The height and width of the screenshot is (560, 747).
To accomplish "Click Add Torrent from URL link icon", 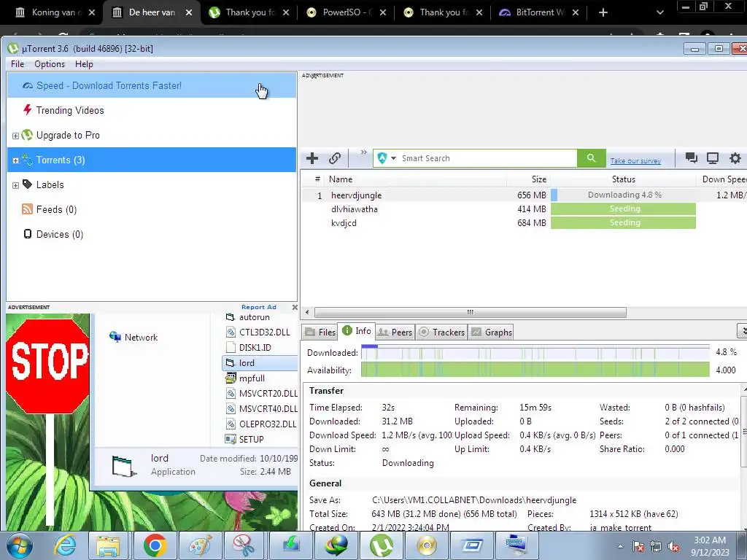I will click(x=334, y=158).
